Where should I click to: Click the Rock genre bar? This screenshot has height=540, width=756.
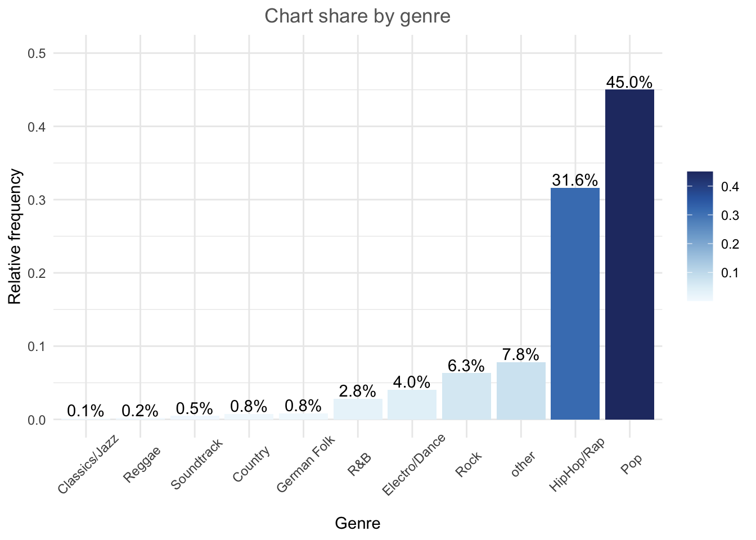click(x=466, y=397)
